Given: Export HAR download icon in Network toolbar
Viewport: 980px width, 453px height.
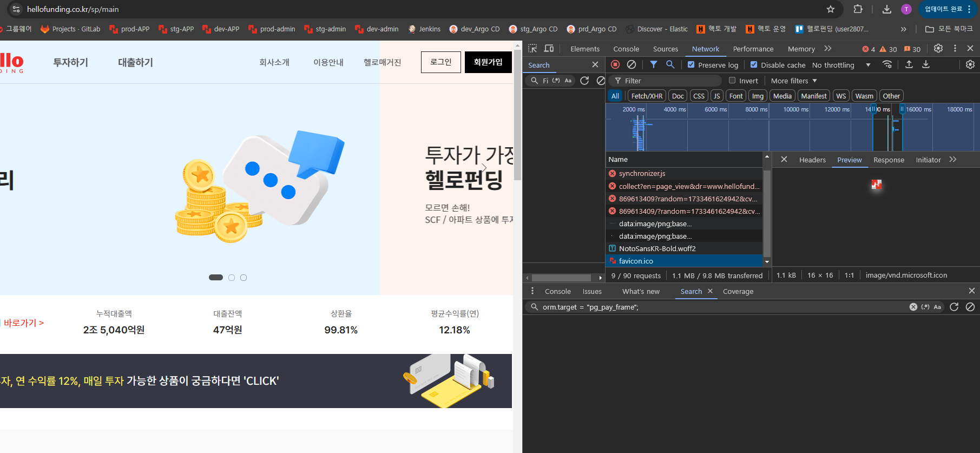Looking at the screenshot, I should click(926, 64).
